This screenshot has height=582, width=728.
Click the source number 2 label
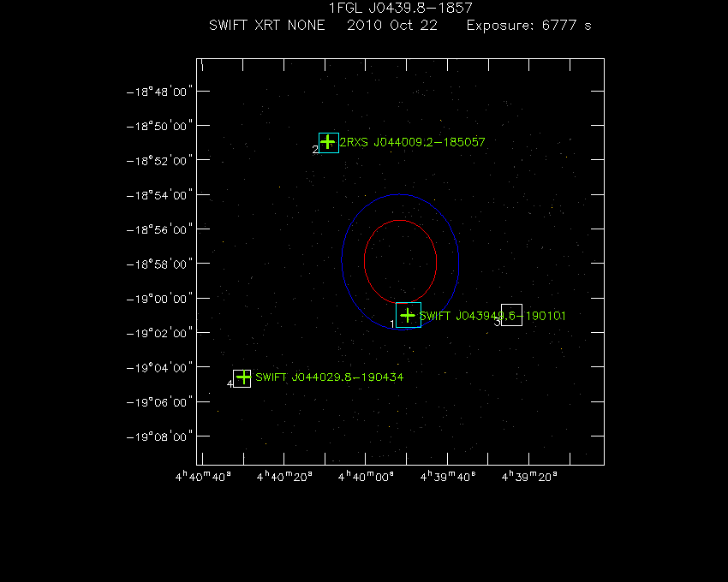[315, 150]
